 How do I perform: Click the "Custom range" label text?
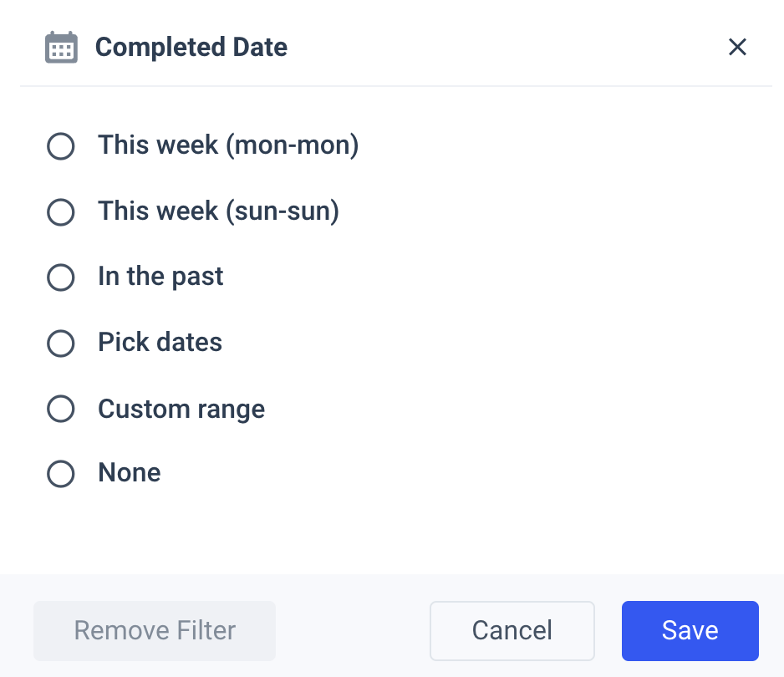[x=181, y=409]
